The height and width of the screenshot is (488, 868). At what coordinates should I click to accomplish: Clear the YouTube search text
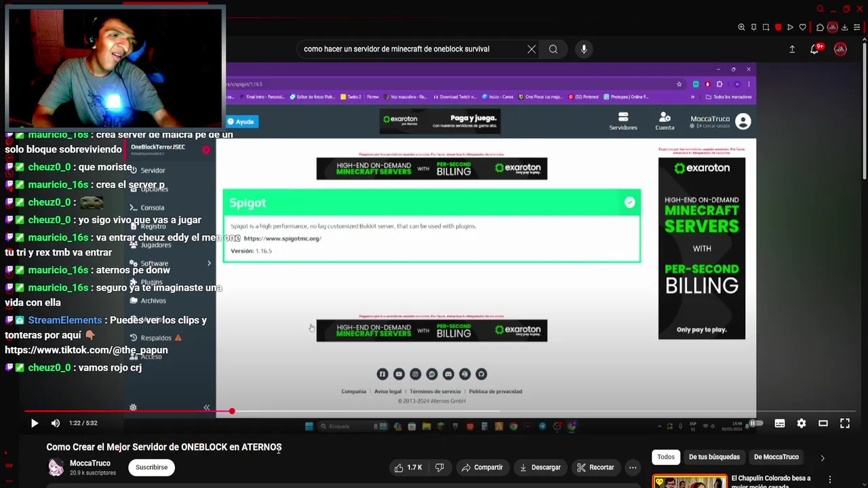pos(532,49)
